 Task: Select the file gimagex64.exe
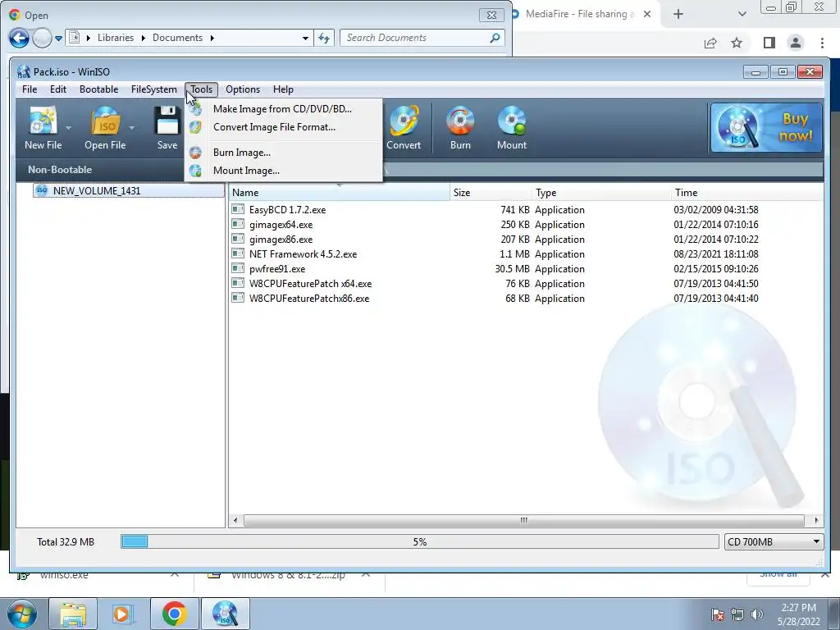(x=281, y=225)
